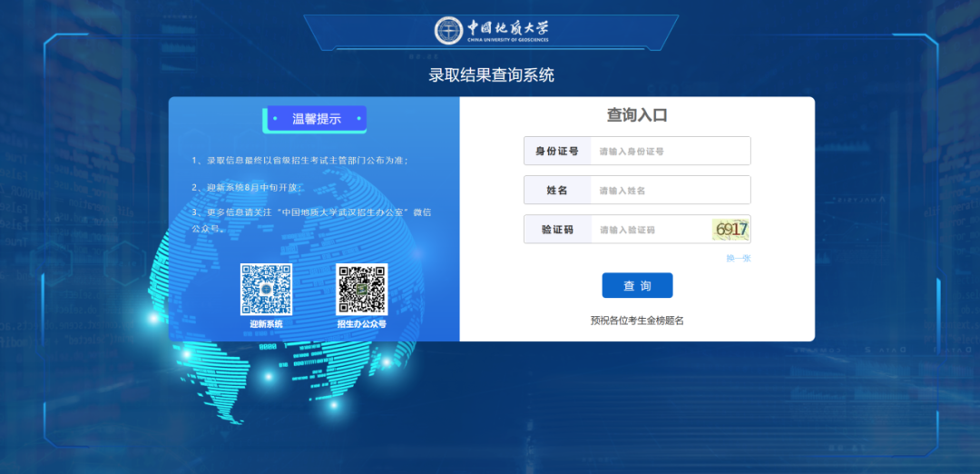980x474 pixels.
Task: Click the 身份证号 field label
Action: (x=557, y=151)
